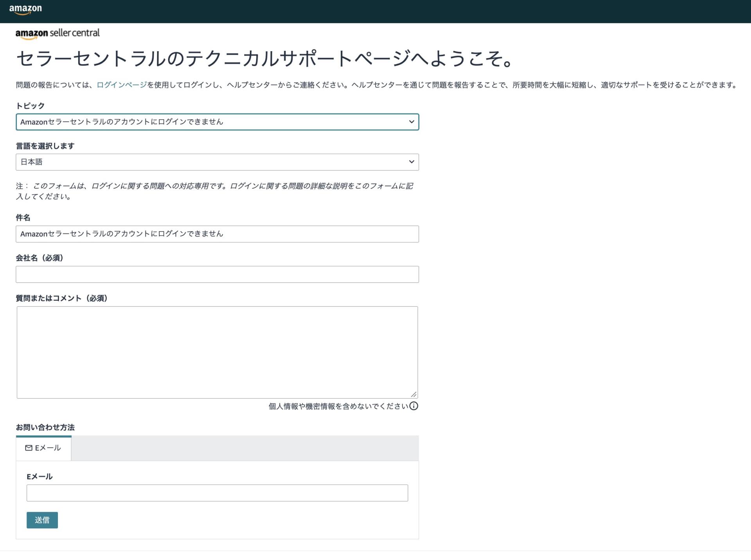Click the comment box resize handle
This screenshot has height=560, width=751.
coord(414,395)
